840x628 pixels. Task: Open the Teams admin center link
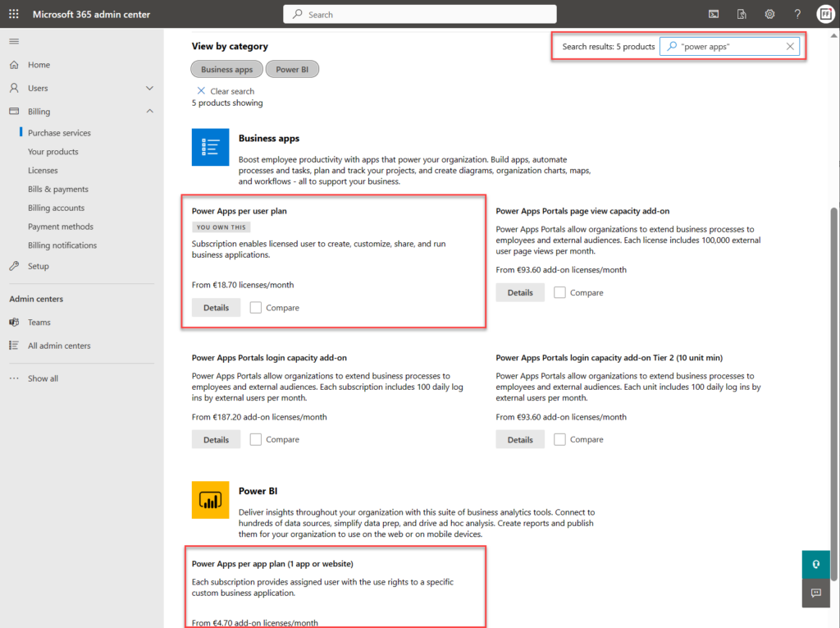[39, 323]
